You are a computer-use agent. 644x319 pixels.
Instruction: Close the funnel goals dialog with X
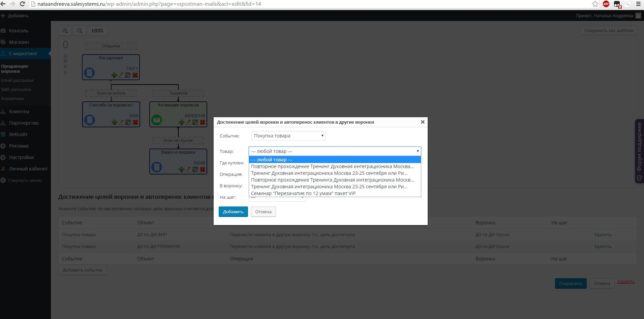coord(422,122)
